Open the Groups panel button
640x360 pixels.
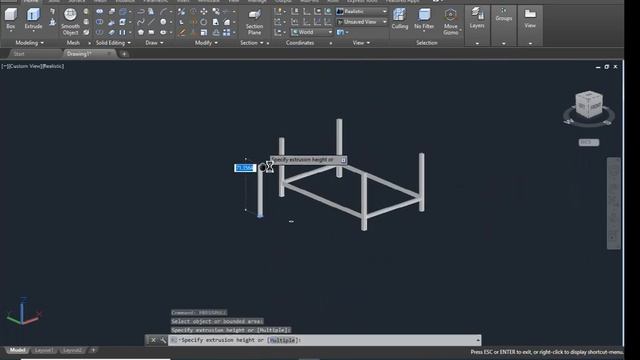click(504, 15)
